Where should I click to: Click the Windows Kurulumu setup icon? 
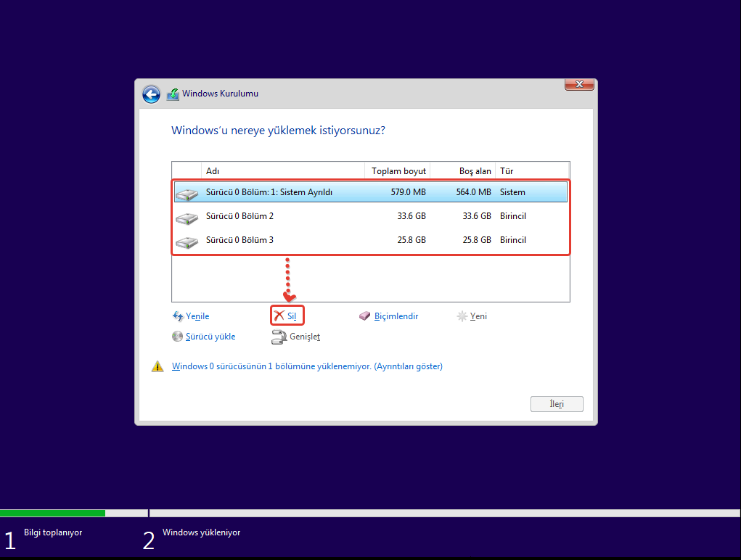(173, 94)
